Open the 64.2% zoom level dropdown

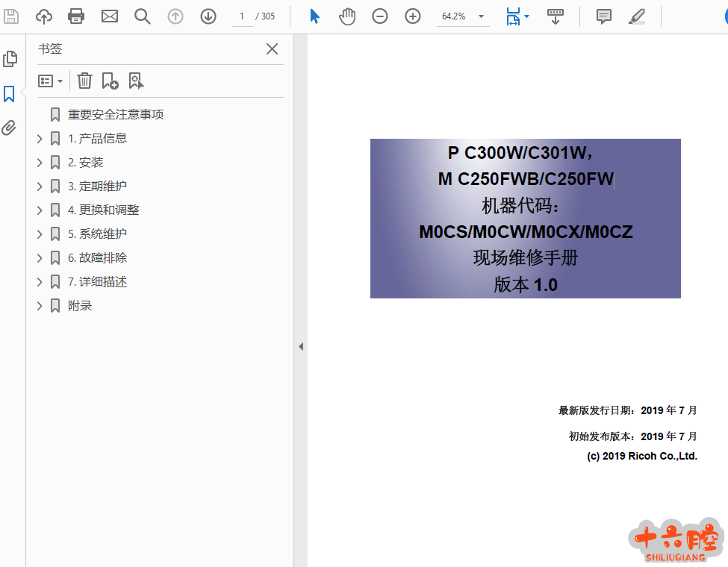coord(481,16)
